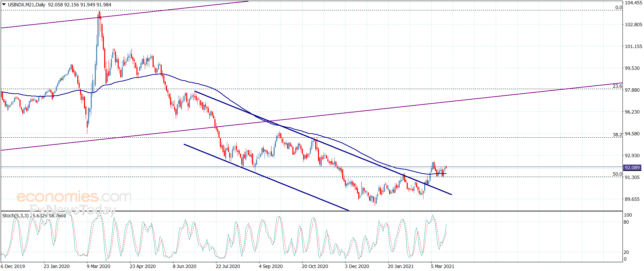Click the FxNewsToday watermark text
644x271 pixels.
point(73,210)
